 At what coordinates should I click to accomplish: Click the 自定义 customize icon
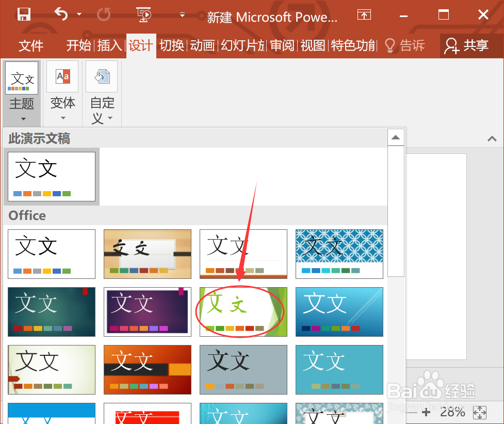102,76
